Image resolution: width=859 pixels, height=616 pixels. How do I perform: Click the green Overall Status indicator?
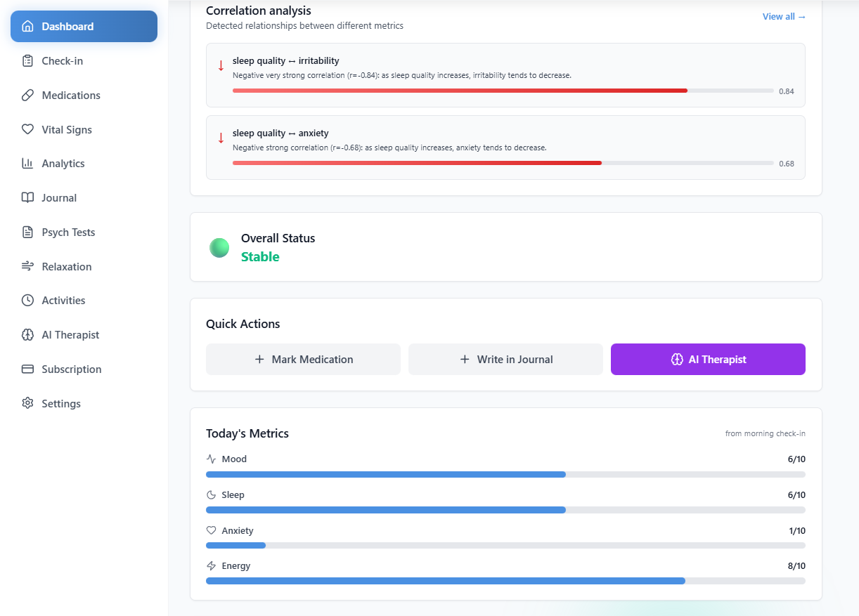click(219, 247)
